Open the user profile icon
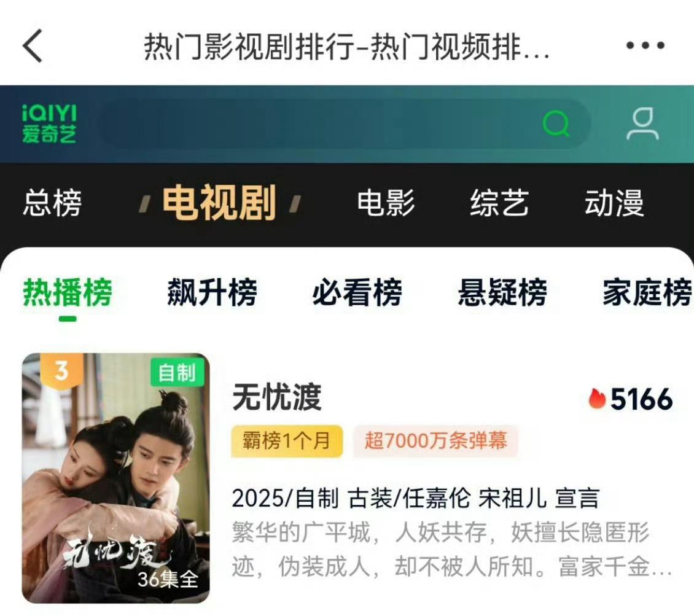 (642, 123)
